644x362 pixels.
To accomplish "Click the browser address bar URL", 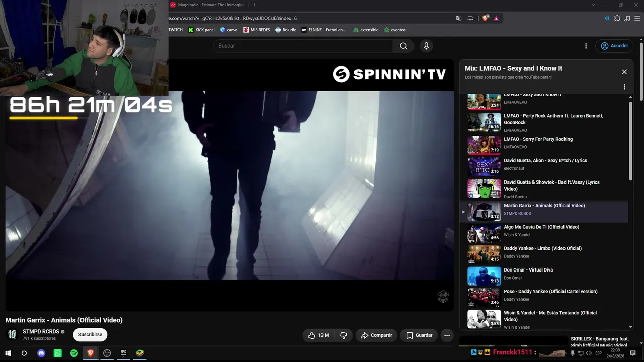I will click(x=232, y=18).
